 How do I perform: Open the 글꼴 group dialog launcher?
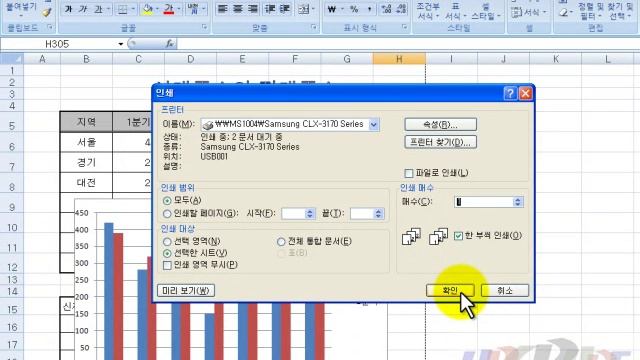pyautogui.click(x=204, y=27)
